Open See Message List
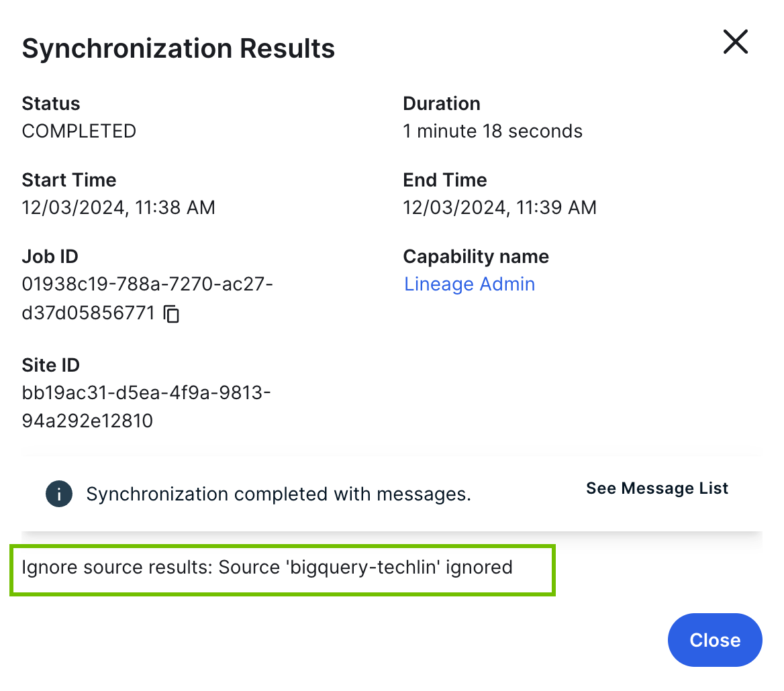Viewport: 784px width, 691px height. pos(656,488)
